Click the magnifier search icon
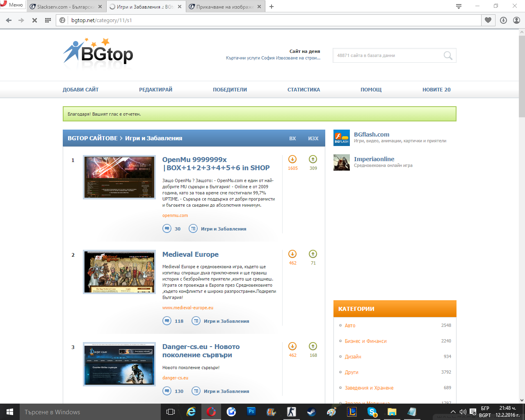 (x=448, y=55)
